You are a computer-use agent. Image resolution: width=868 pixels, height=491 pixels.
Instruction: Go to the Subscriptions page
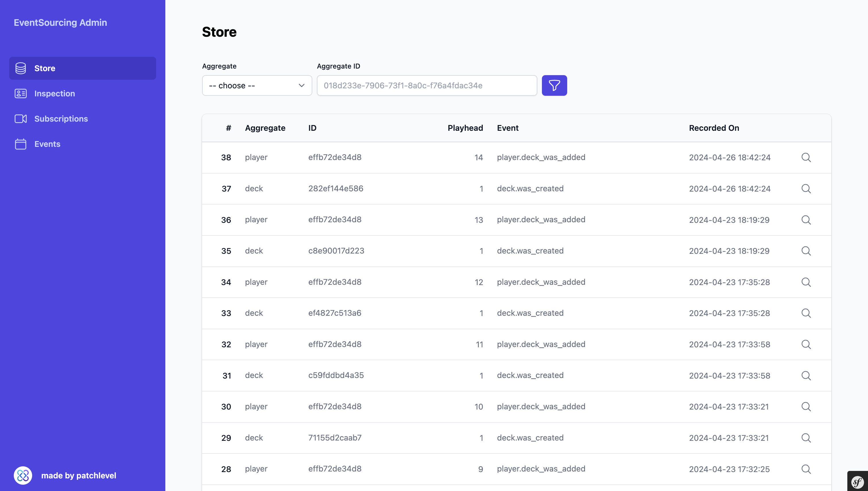(x=82, y=119)
